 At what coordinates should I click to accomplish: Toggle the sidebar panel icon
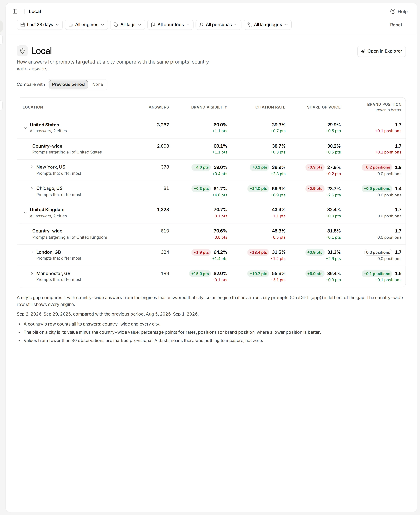[15, 11]
